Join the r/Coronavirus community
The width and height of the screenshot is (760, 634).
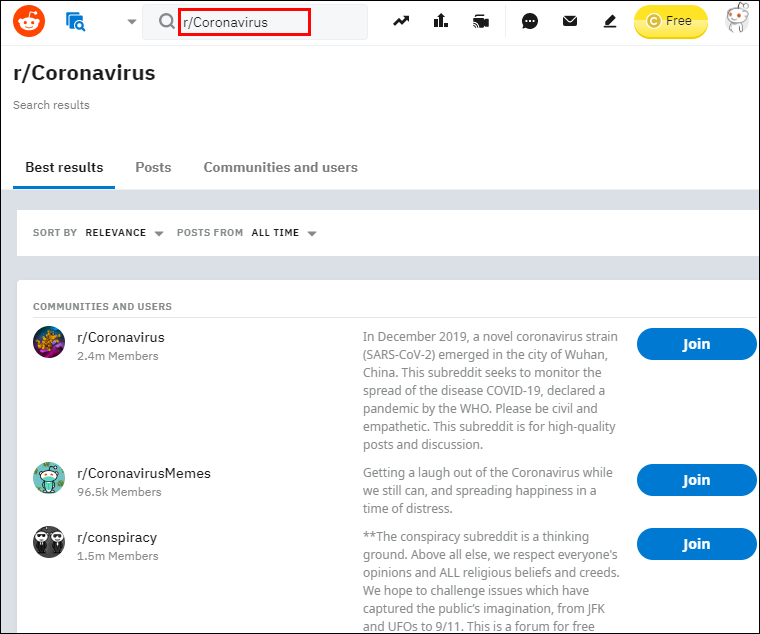click(697, 344)
